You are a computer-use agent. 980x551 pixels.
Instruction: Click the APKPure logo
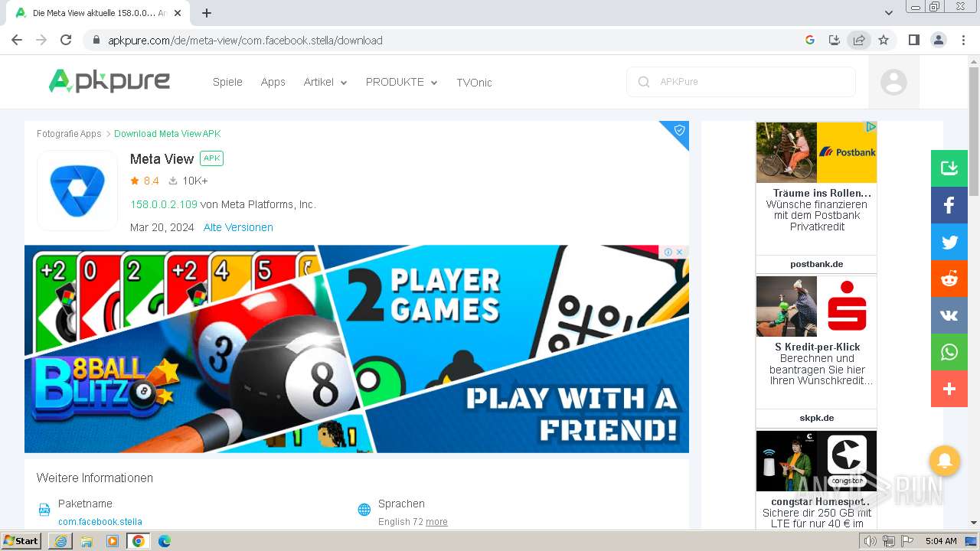coord(109,81)
